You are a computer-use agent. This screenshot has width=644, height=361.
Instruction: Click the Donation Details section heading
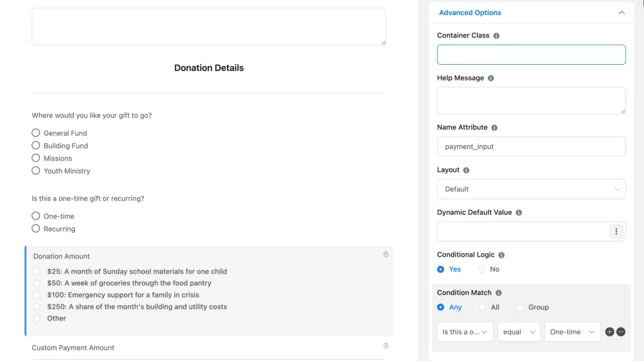tap(209, 68)
